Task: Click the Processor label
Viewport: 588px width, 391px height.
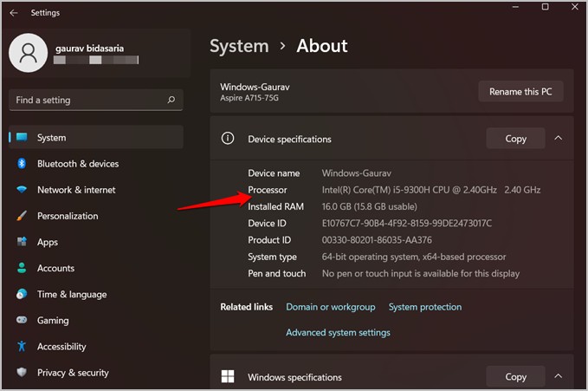Action: 268,190
